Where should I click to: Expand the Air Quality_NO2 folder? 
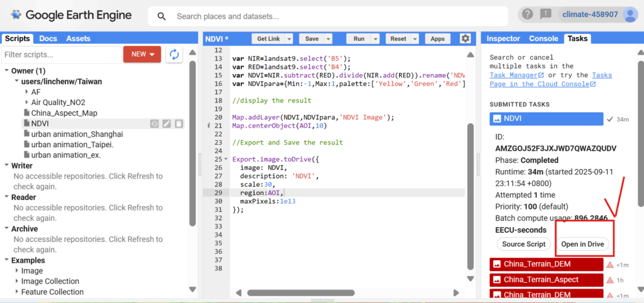point(26,102)
